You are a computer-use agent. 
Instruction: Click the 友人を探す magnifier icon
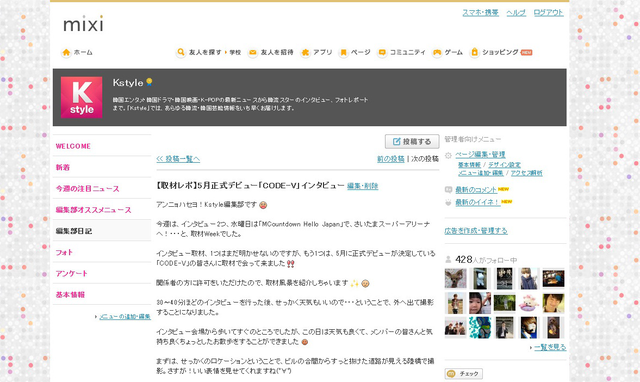click(180, 52)
